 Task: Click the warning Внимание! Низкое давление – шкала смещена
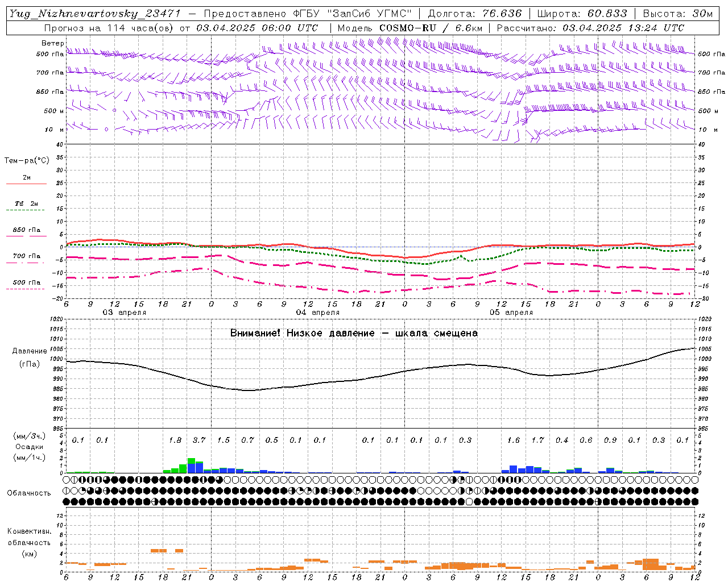point(354,333)
